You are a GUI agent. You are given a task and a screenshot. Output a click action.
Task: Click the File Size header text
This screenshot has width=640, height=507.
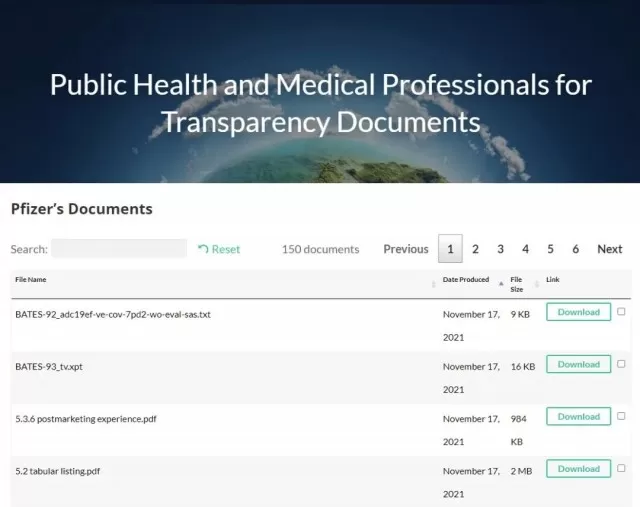point(516,284)
